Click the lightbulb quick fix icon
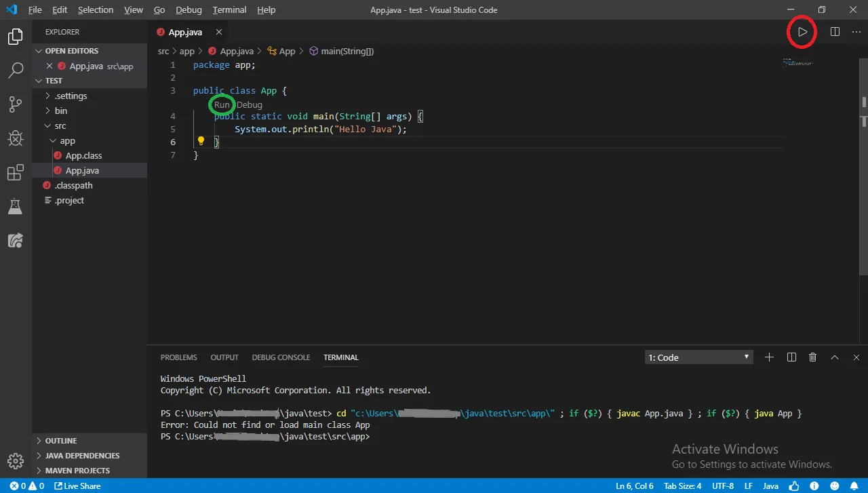 [201, 142]
